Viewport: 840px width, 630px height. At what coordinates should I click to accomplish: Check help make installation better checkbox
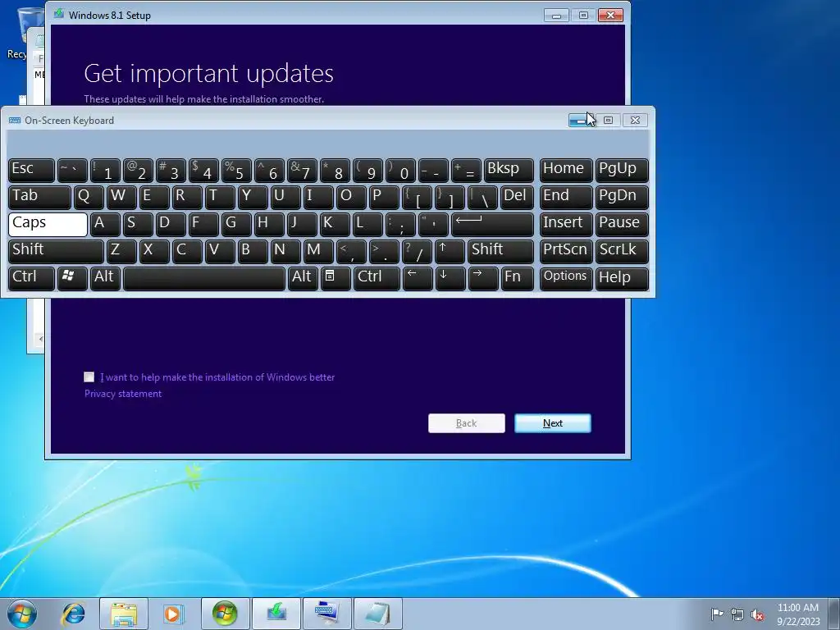89,377
